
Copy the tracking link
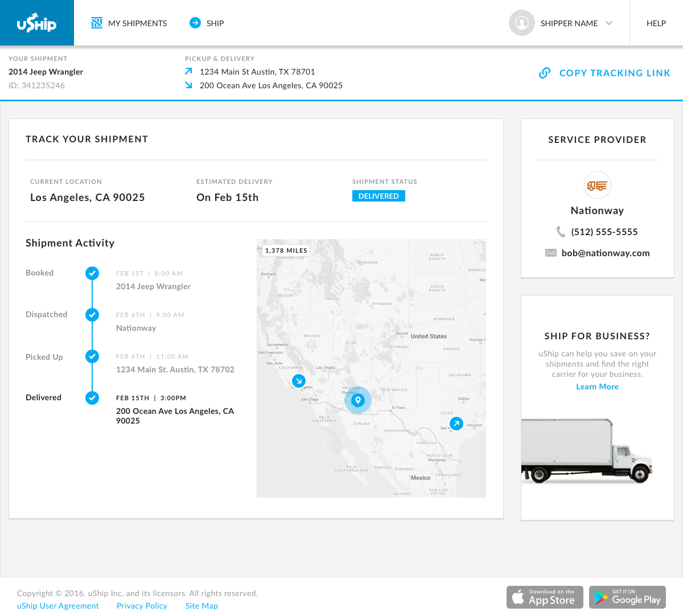(x=605, y=73)
